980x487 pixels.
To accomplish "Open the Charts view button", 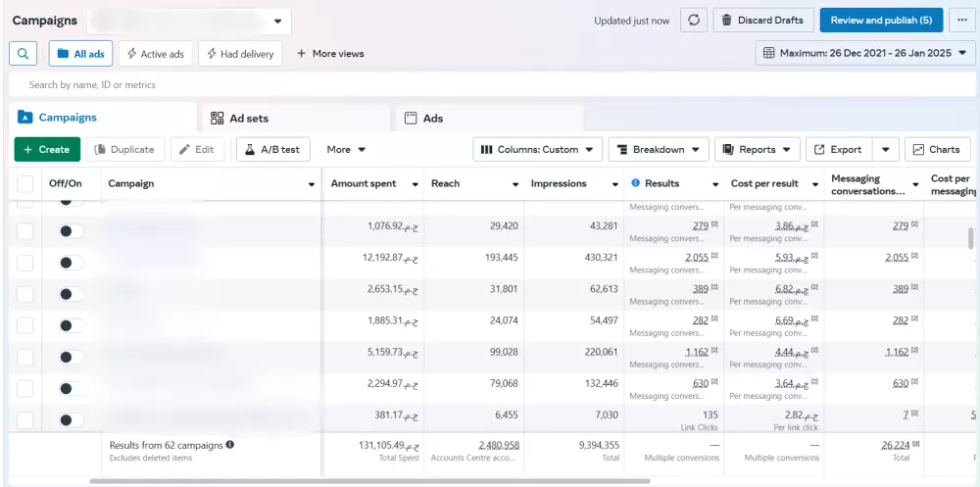I will click(x=937, y=150).
